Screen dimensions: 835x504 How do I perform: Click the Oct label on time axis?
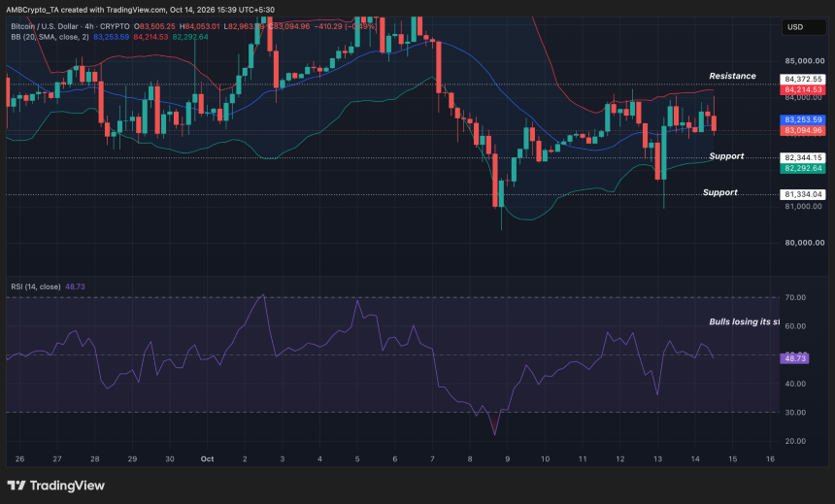[x=207, y=458]
